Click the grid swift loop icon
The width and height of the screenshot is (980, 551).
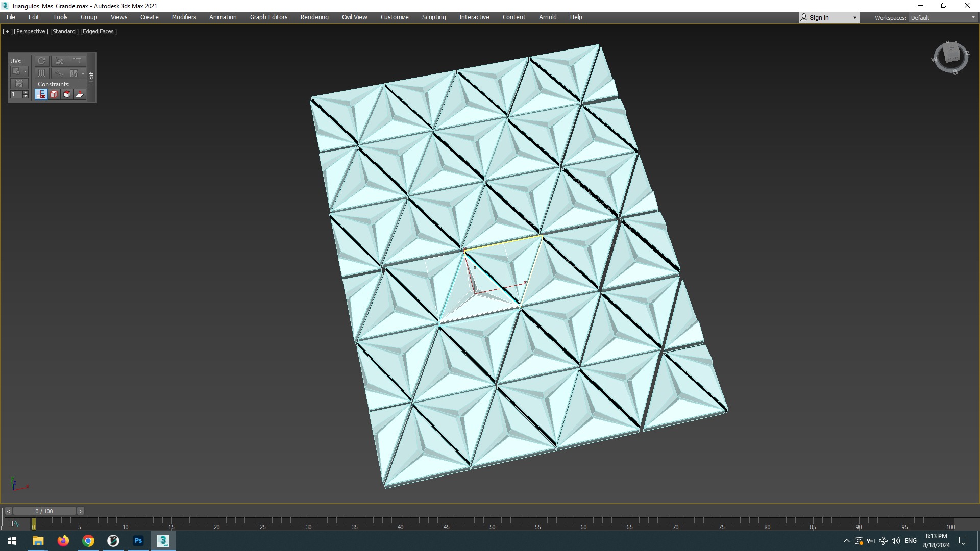[41, 73]
